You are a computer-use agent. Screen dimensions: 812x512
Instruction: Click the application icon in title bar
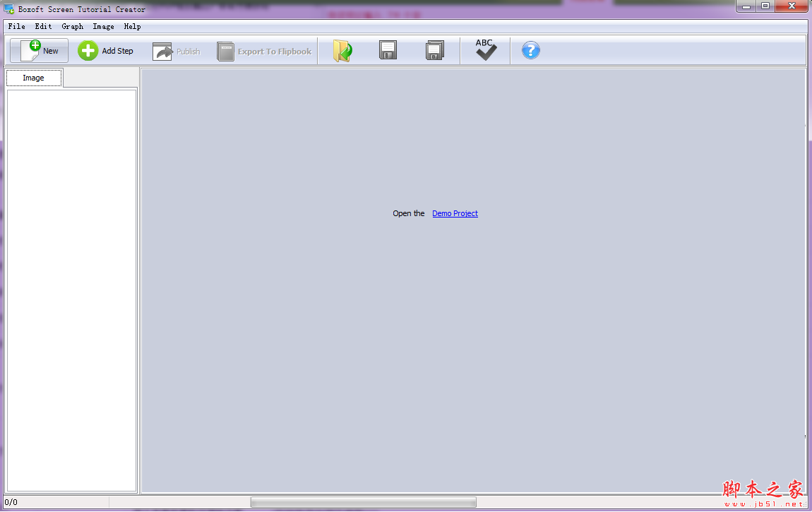[x=8, y=9]
